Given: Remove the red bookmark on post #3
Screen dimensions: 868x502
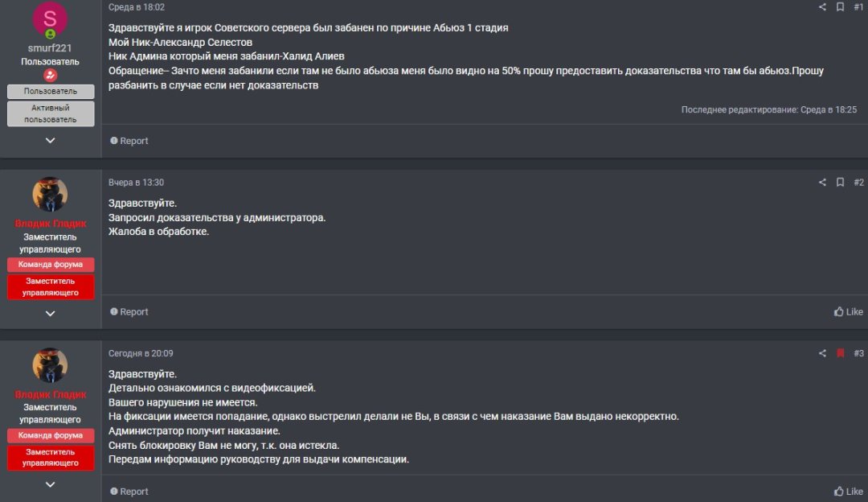Looking at the screenshot, I should pyautogui.click(x=841, y=353).
